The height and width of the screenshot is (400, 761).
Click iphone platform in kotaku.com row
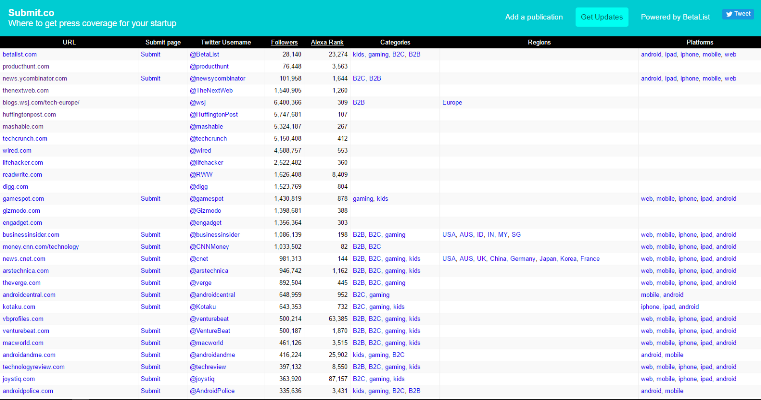pos(650,307)
